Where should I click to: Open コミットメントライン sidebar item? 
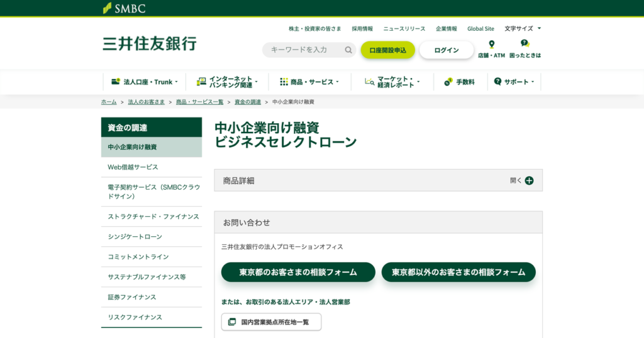coord(152,257)
